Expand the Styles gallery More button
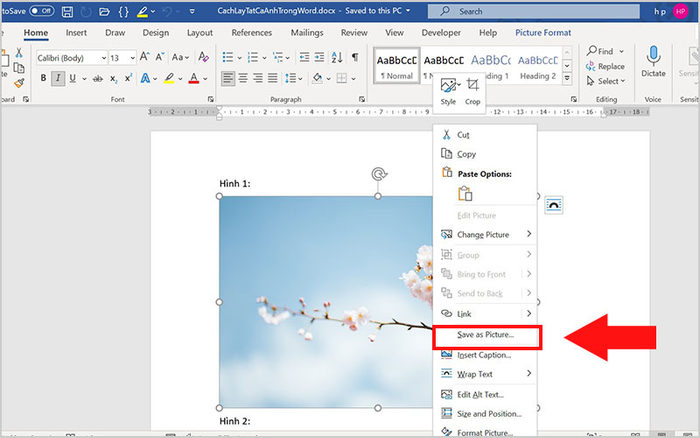700x438 pixels. 567,79
